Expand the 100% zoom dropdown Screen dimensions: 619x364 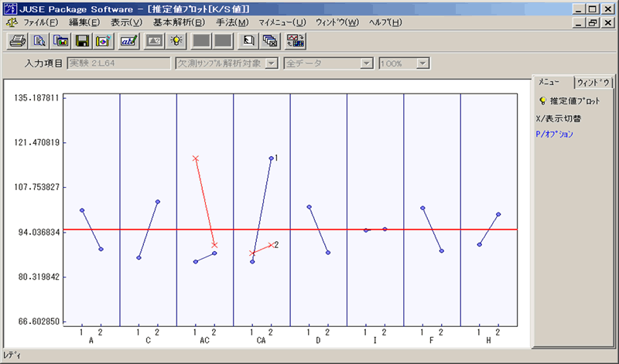422,63
